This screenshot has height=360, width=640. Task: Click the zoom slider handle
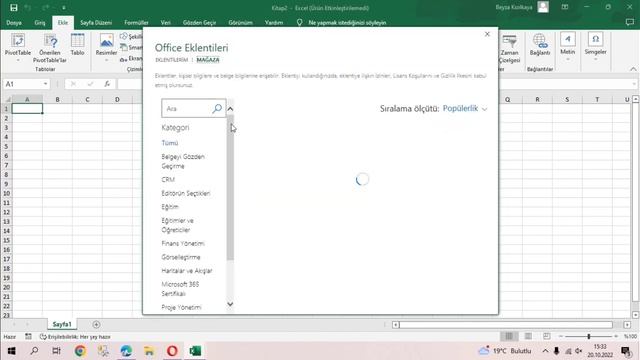(589, 336)
